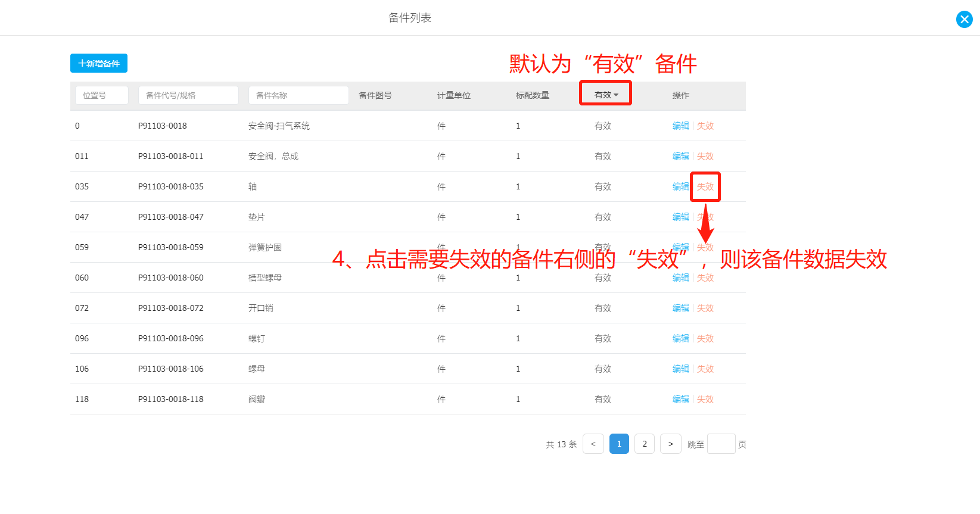Invalidate the 安全阀-扫气系统 part via 失效
The height and width of the screenshot is (514, 980).
point(705,126)
